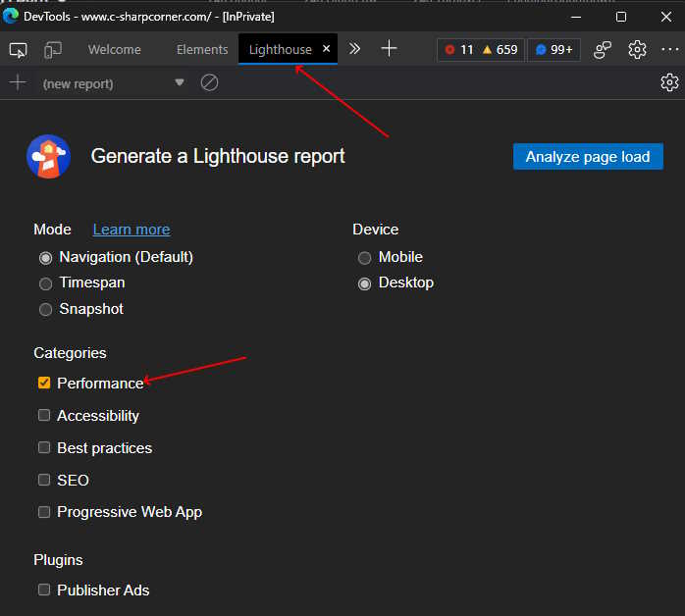Click the "Mode" section label
This screenshot has width=685, height=616.
[x=52, y=230]
